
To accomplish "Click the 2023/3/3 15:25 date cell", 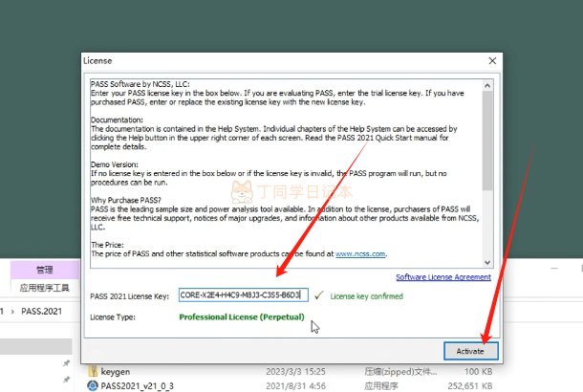I will point(295,372).
